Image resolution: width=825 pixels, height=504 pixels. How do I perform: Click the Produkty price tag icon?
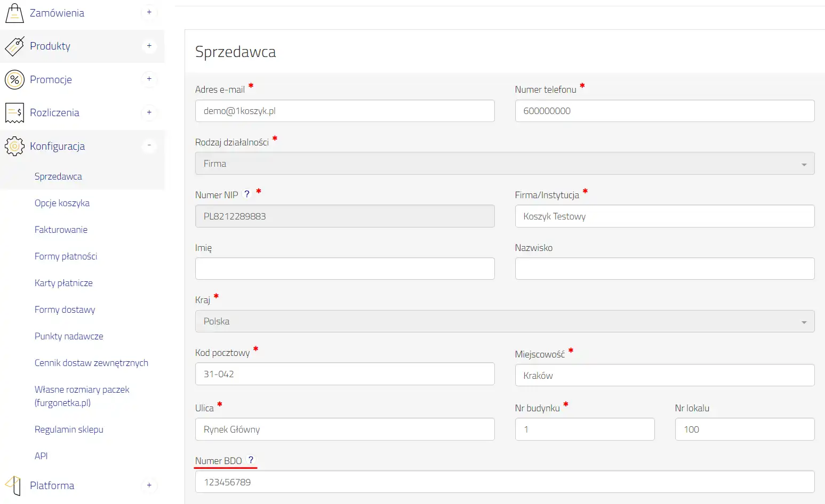tap(14, 46)
